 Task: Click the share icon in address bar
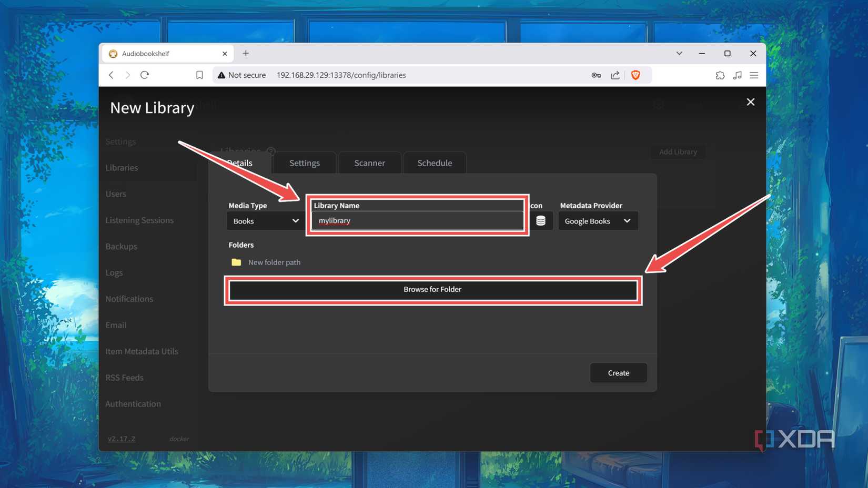pos(615,75)
